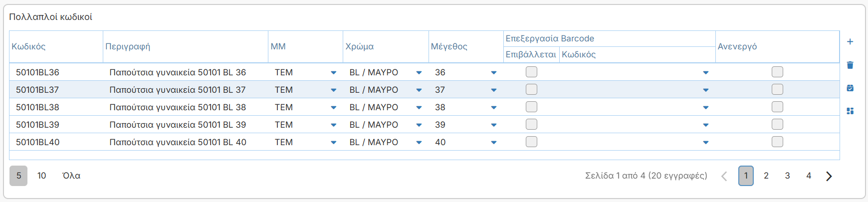Show 10 records per page

41,176
